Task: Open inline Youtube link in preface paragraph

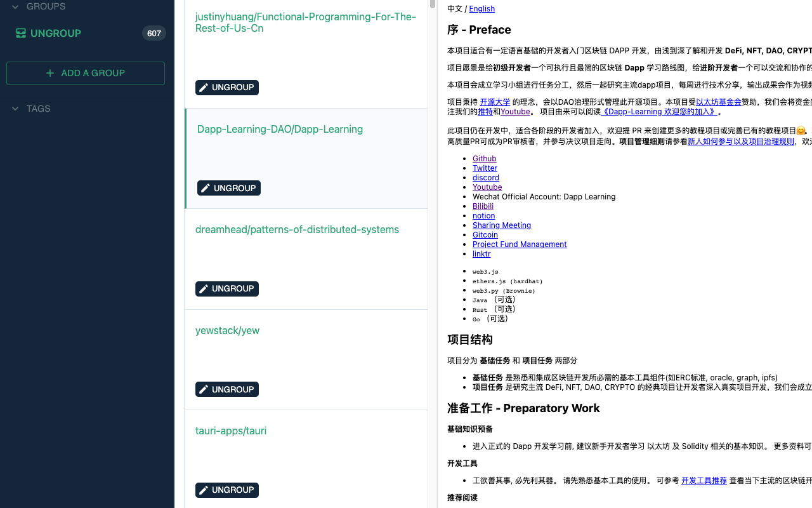Action: pos(515,112)
